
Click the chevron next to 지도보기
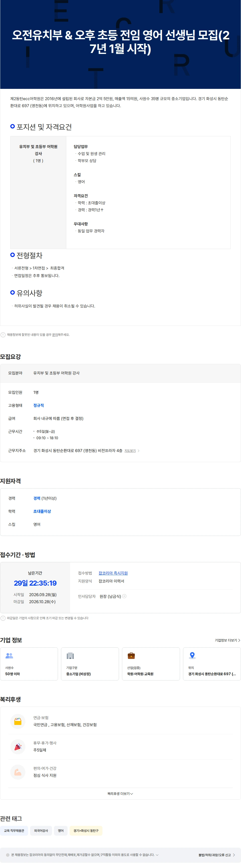(x=139, y=451)
